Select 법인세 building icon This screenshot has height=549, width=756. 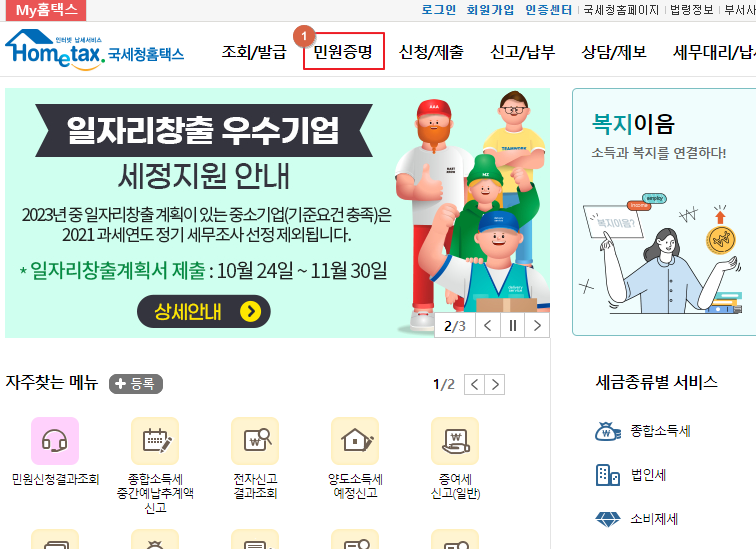pos(608,475)
